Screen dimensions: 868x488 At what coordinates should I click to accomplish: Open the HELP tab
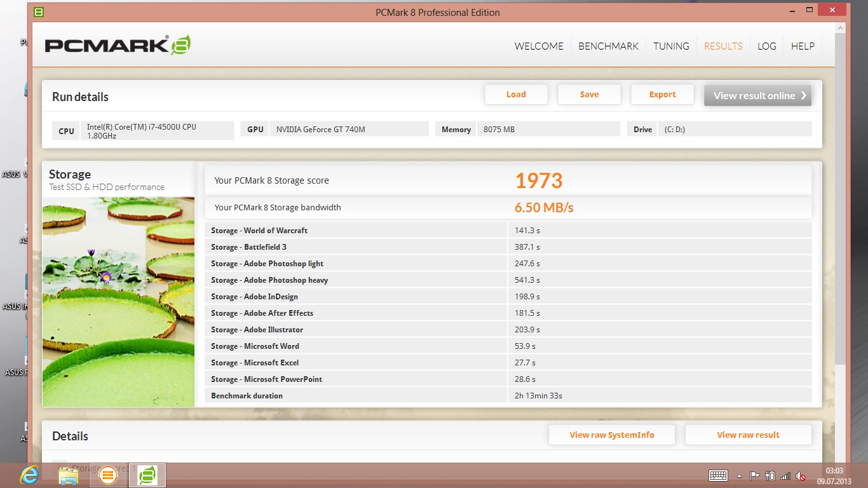[x=803, y=46]
